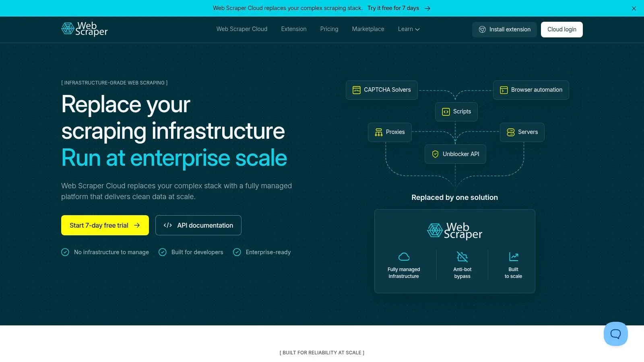Open the chat support widget
This screenshot has width=644, height=362.
[x=616, y=334]
